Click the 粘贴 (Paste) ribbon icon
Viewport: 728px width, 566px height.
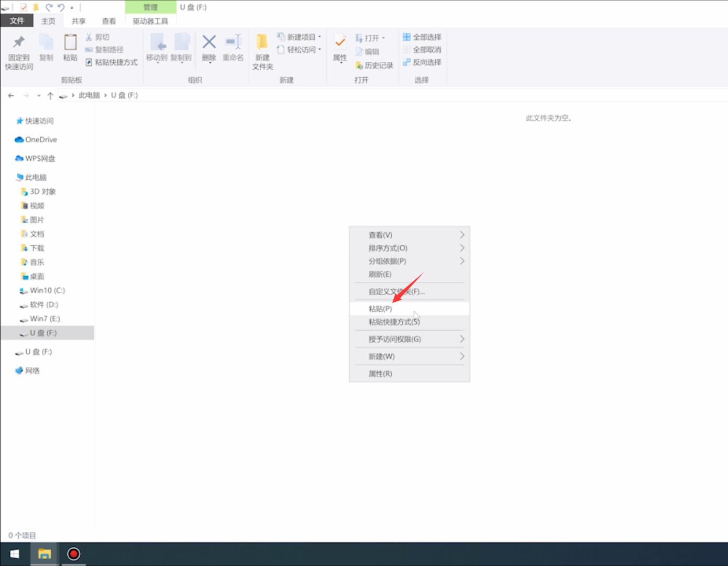(x=70, y=42)
